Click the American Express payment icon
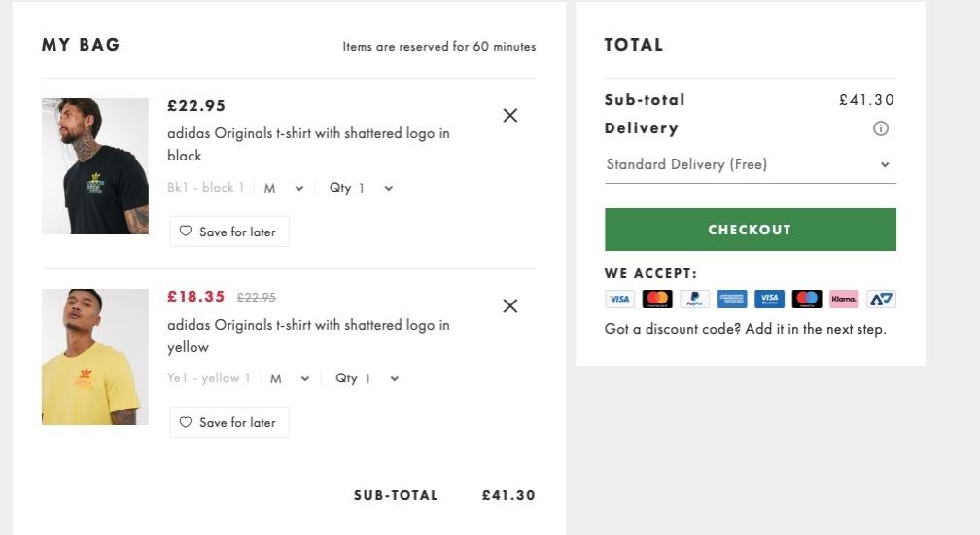Image resolution: width=980 pixels, height=535 pixels. (731, 299)
